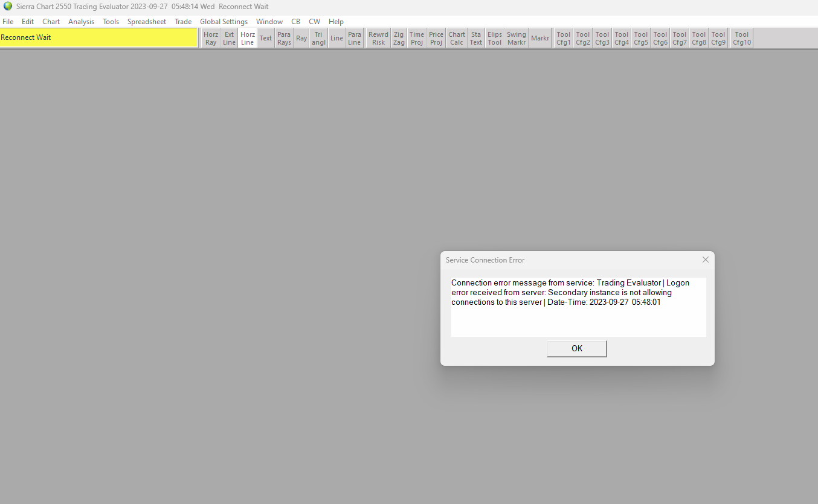Open the Chart Calc tool
Screen dimensions: 818x504
click(457, 38)
